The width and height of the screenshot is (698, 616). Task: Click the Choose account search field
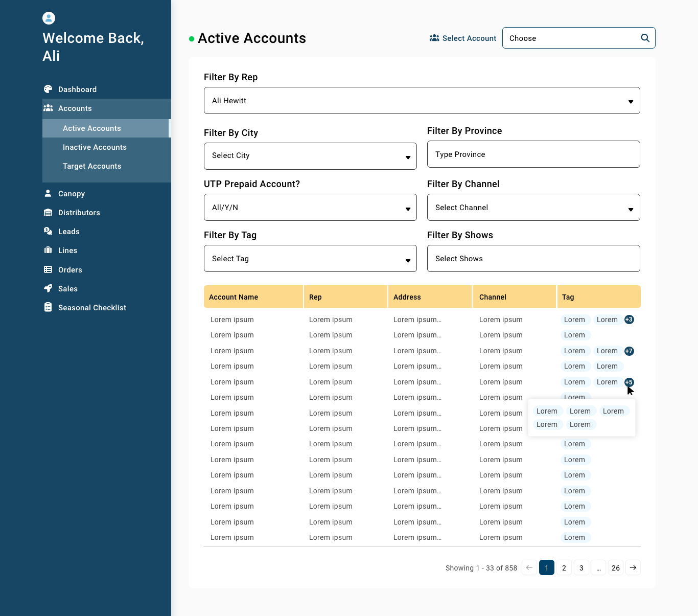(578, 38)
